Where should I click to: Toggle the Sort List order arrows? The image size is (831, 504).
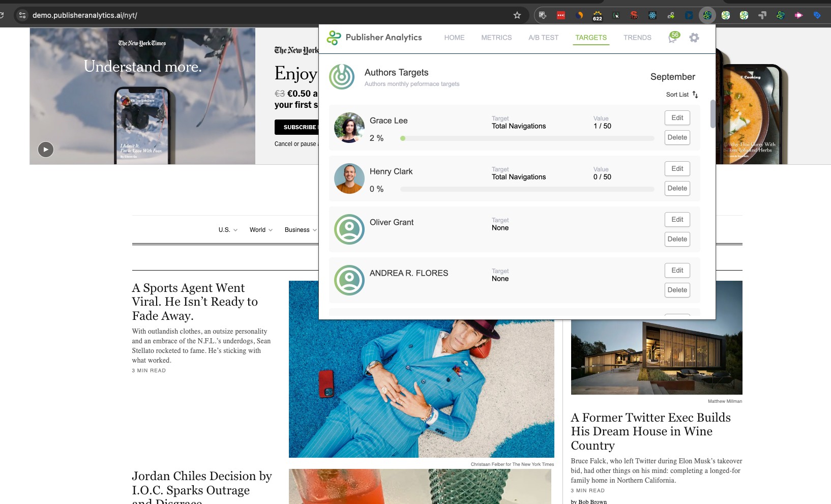point(695,95)
